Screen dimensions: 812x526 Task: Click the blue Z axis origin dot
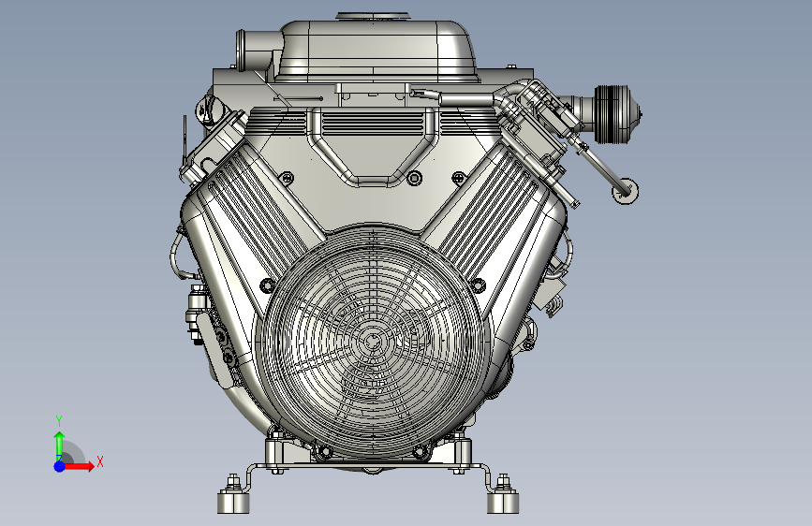pyautogui.click(x=60, y=466)
